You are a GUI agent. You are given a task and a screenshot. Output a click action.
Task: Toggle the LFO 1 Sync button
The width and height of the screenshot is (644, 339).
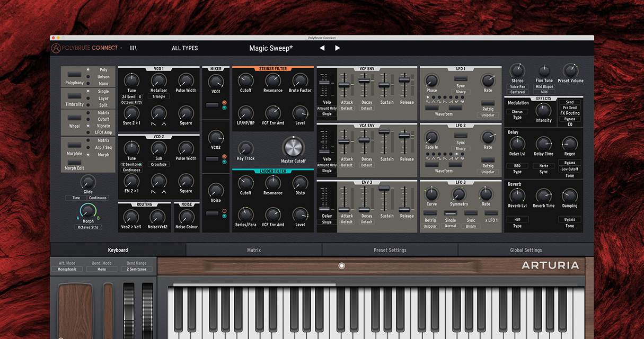pos(461,79)
